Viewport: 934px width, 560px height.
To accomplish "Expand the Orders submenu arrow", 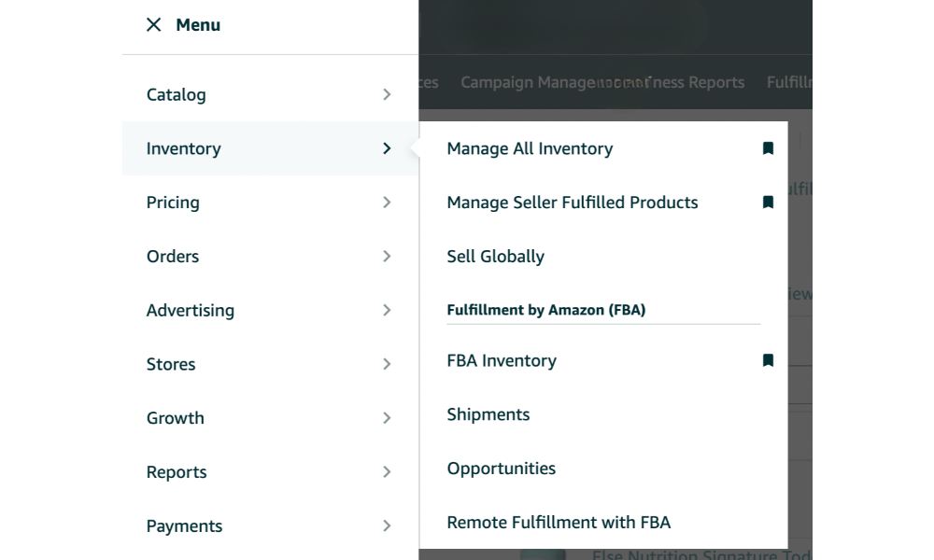I will tap(387, 257).
